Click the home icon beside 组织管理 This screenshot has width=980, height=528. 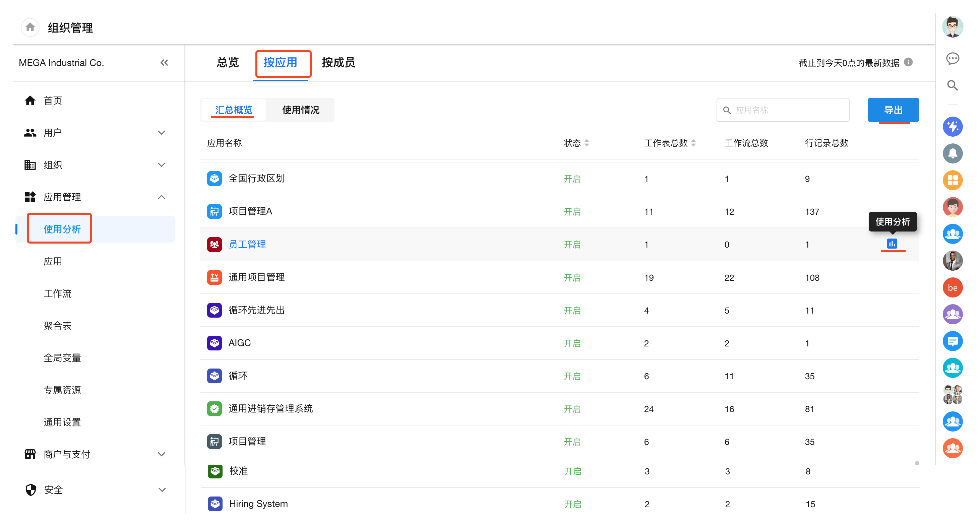[x=30, y=27]
